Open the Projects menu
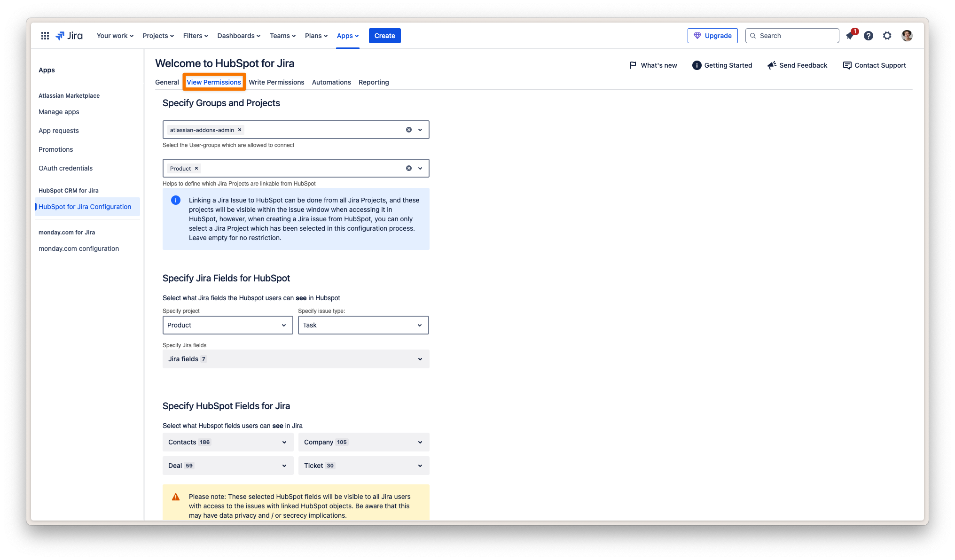Screen dimensions: 955x560 158,36
